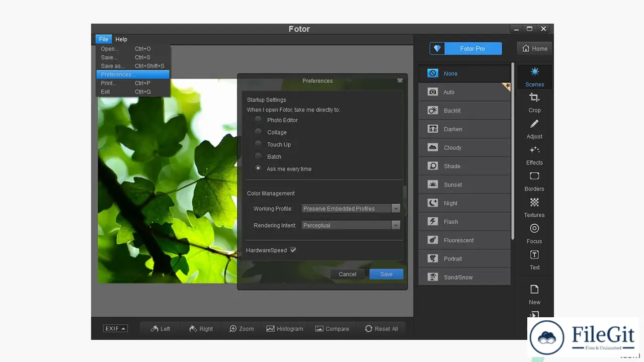Open the Borders tool icon
The height and width of the screenshot is (362, 644).
(534, 176)
